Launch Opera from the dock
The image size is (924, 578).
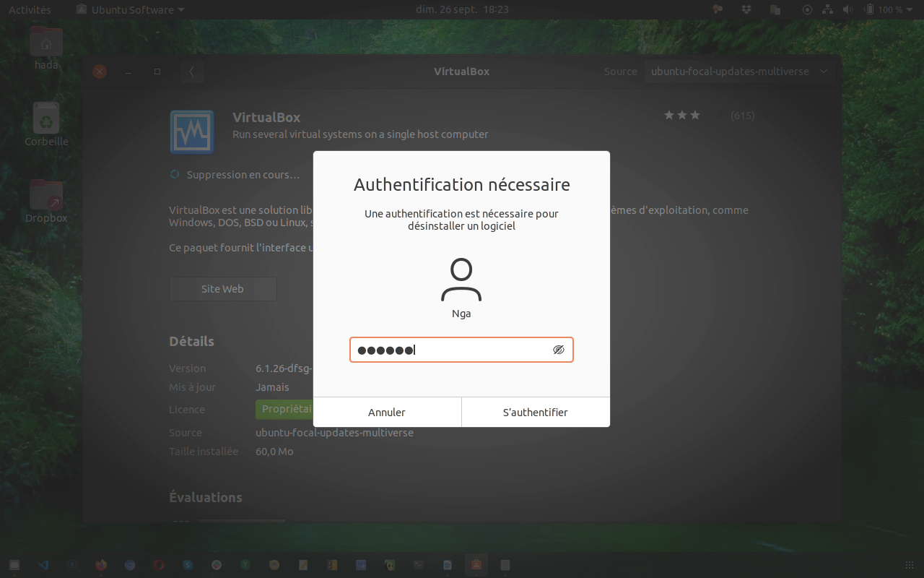coord(159,564)
